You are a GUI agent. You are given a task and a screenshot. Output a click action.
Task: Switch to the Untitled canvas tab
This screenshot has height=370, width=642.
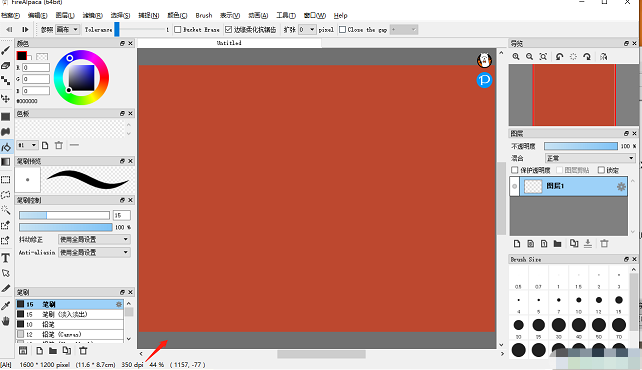[229, 43]
